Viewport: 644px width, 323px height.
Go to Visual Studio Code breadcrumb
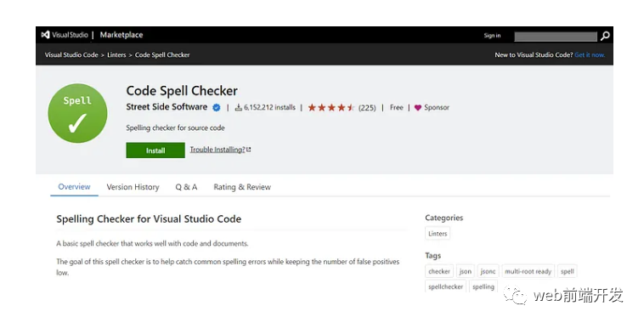(x=71, y=54)
